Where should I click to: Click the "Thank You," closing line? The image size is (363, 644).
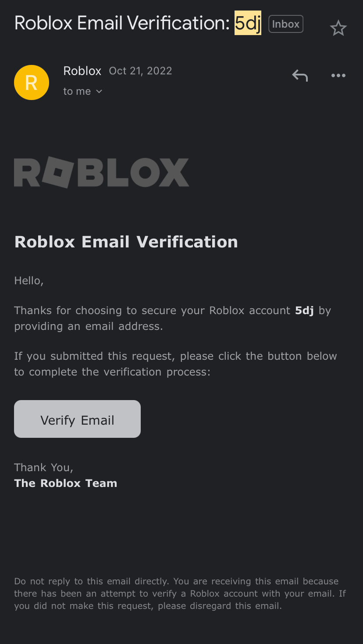pyautogui.click(x=44, y=468)
